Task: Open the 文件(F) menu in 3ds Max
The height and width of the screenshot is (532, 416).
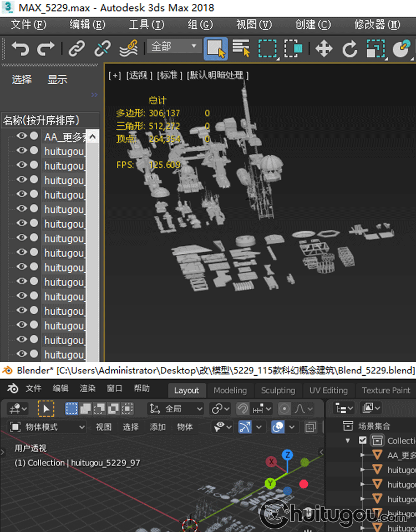Action: [28, 24]
